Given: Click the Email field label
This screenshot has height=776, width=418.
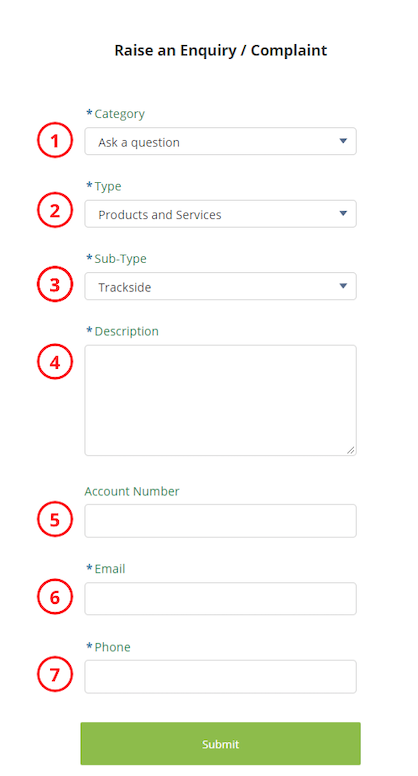Looking at the screenshot, I should [110, 569].
